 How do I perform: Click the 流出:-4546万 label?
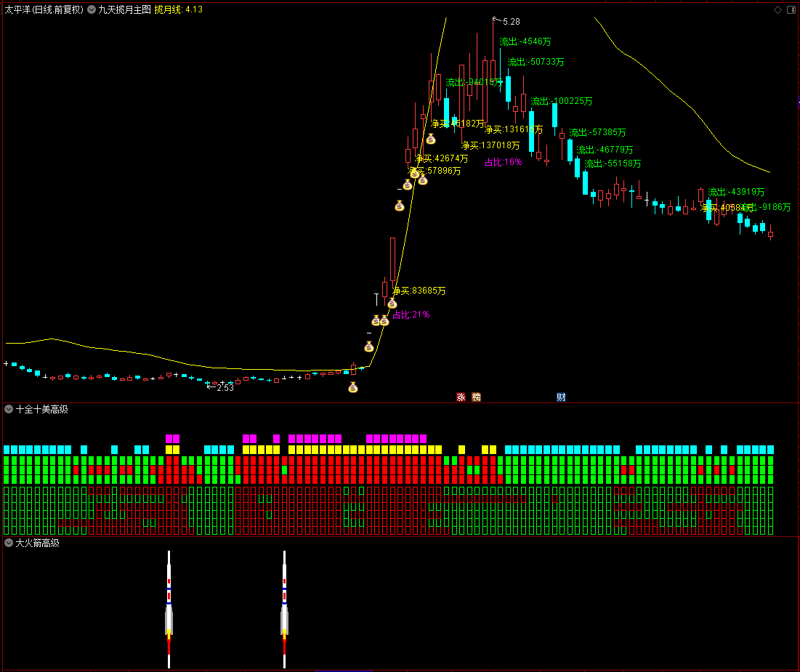click(525, 41)
